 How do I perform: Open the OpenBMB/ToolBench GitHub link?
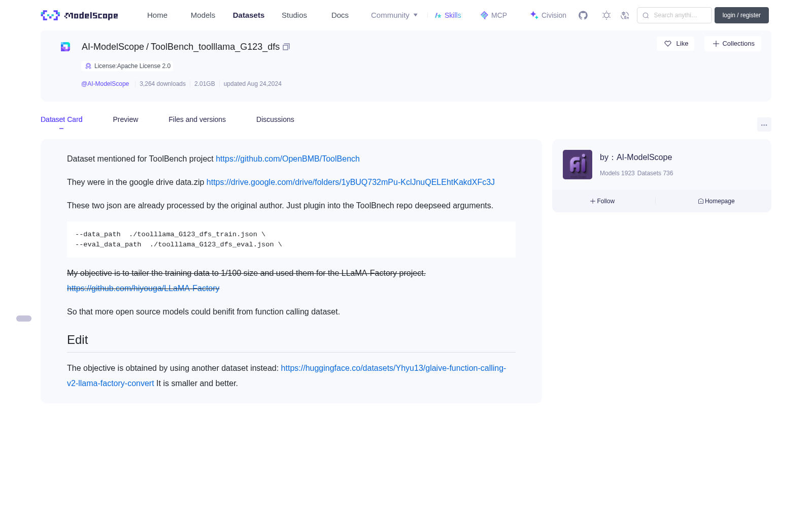(x=288, y=159)
